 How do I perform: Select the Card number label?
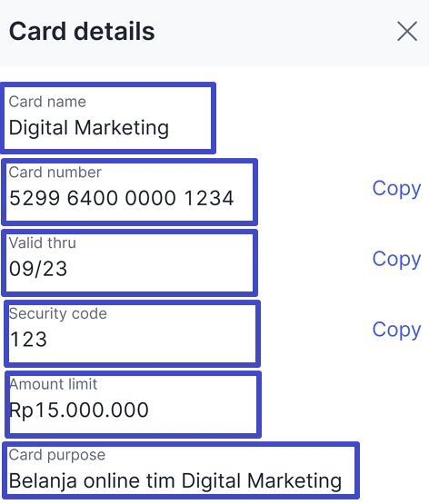(55, 173)
